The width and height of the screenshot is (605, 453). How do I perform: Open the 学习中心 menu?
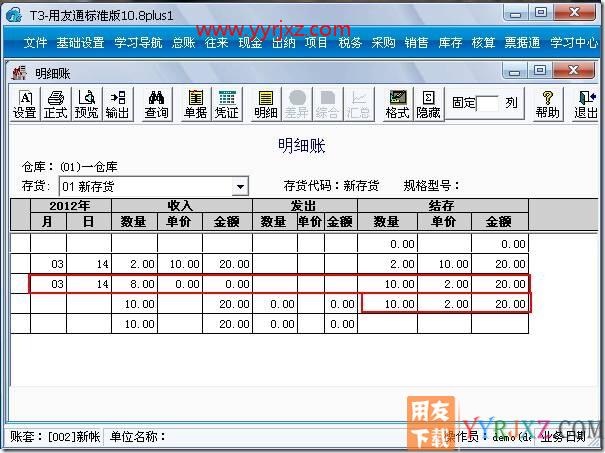[574, 42]
